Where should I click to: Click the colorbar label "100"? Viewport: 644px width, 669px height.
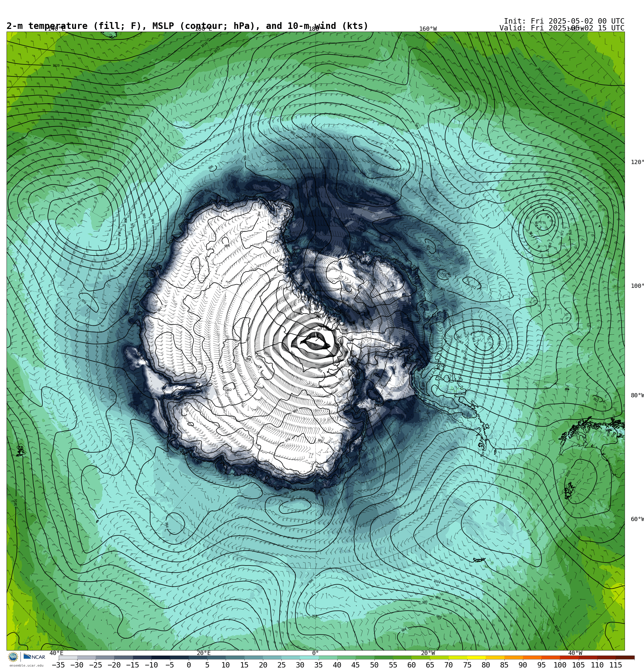[x=560, y=665]
